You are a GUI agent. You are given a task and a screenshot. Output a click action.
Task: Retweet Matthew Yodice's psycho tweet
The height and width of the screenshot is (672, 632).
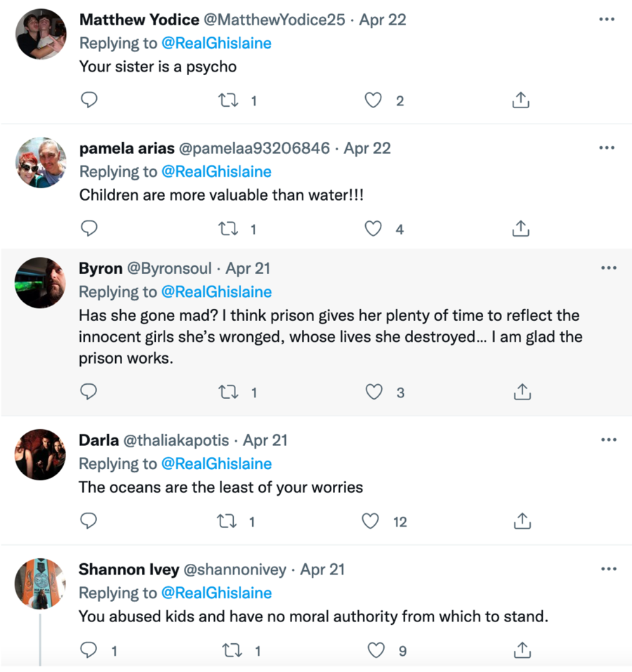[x=228, y=100]
